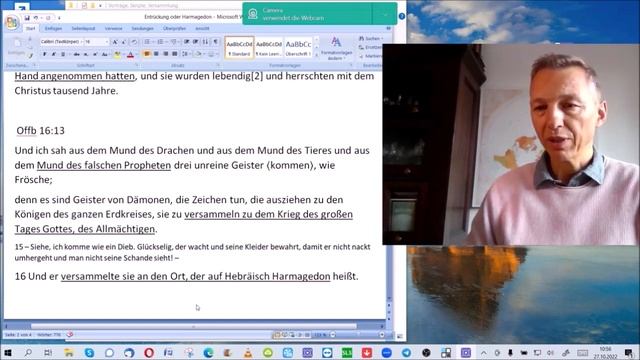Expand the styles gallery
The image size is (640, 360).
(316, 56)
